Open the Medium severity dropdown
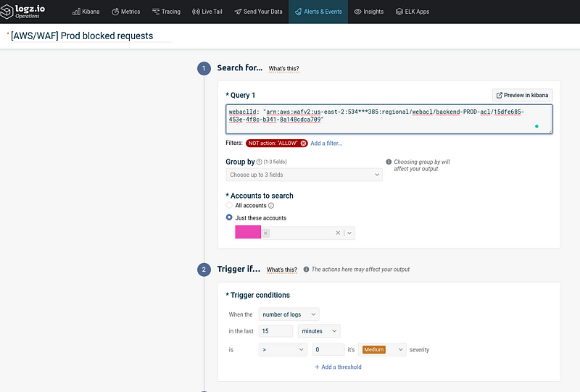580x392 pixels. point(382,349)
